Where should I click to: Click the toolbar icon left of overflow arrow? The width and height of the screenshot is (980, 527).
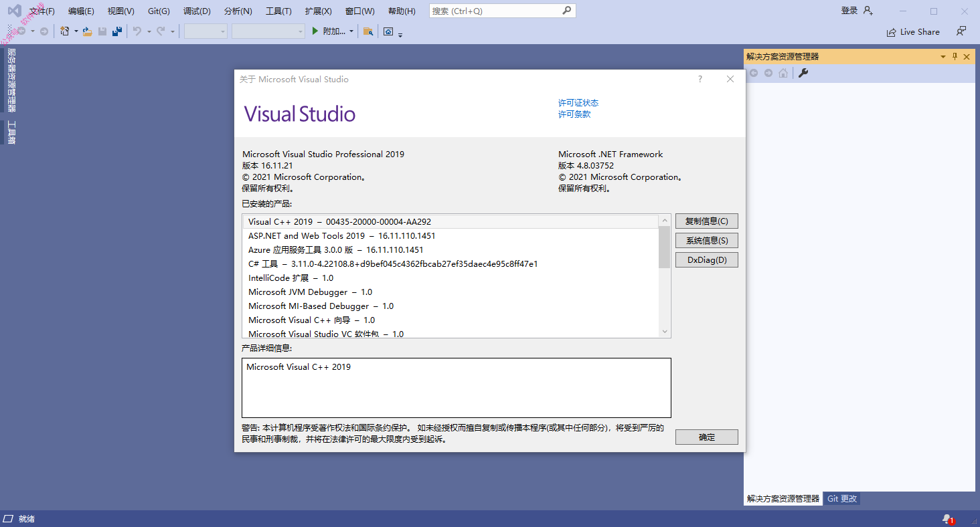tap(388, 31)
